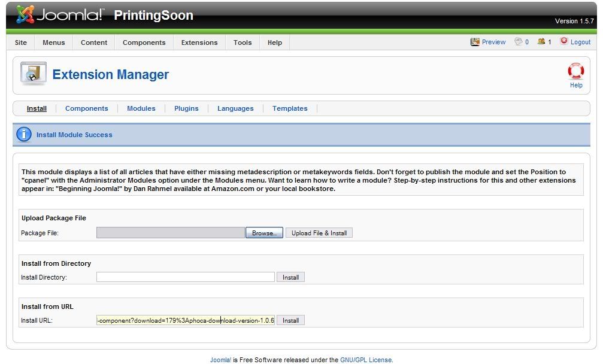The width and height of the screenshot is (603, 364).
Task: Click the logged-in users icon showing 1
Action: click(541, 41)
